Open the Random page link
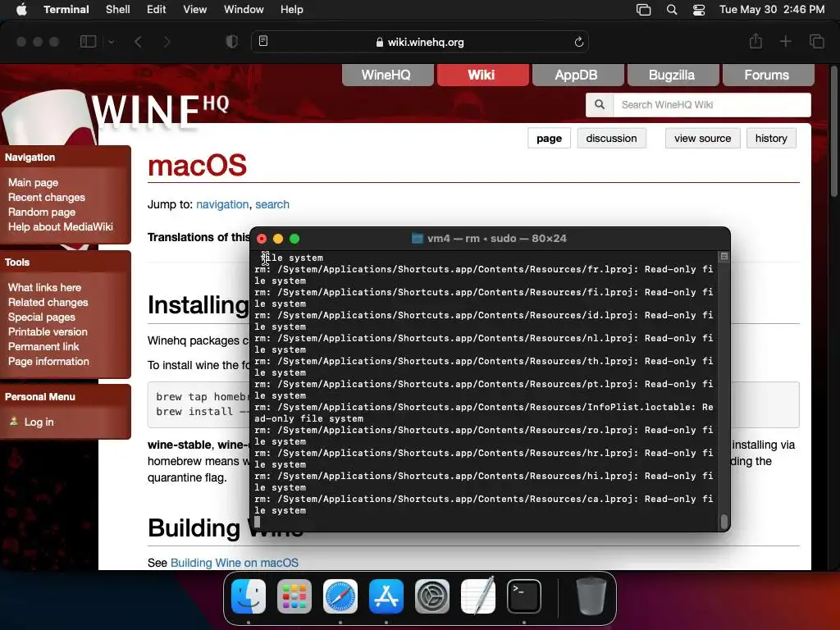 (42, 212)
